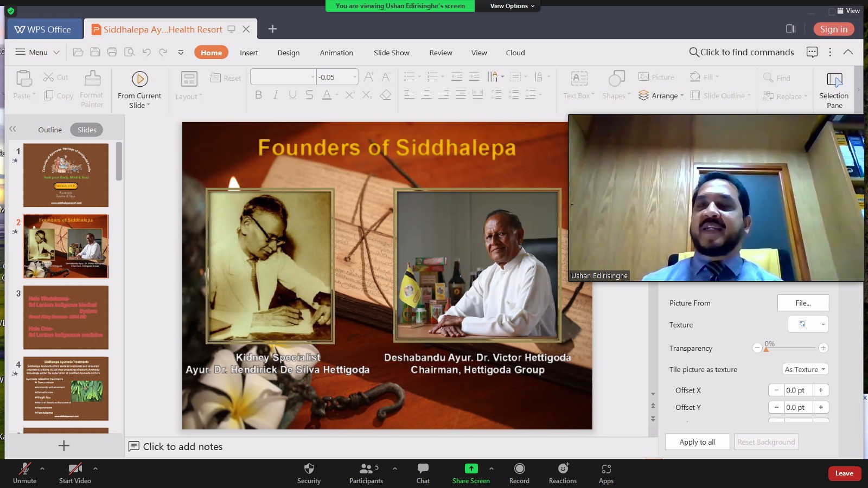Click the Undo arrow icon
This screenshot has height=488, width=868.
click(x=146, y=52)
